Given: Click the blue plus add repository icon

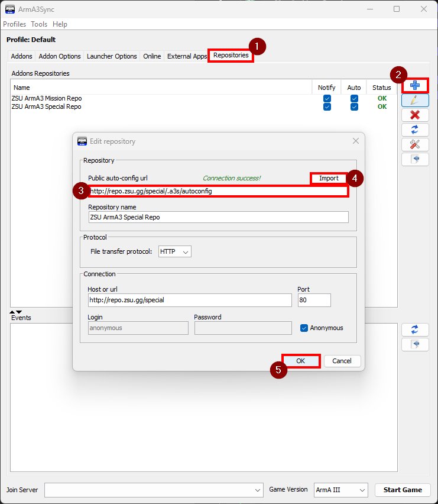Looking at the screenshot, I should 415,85.
